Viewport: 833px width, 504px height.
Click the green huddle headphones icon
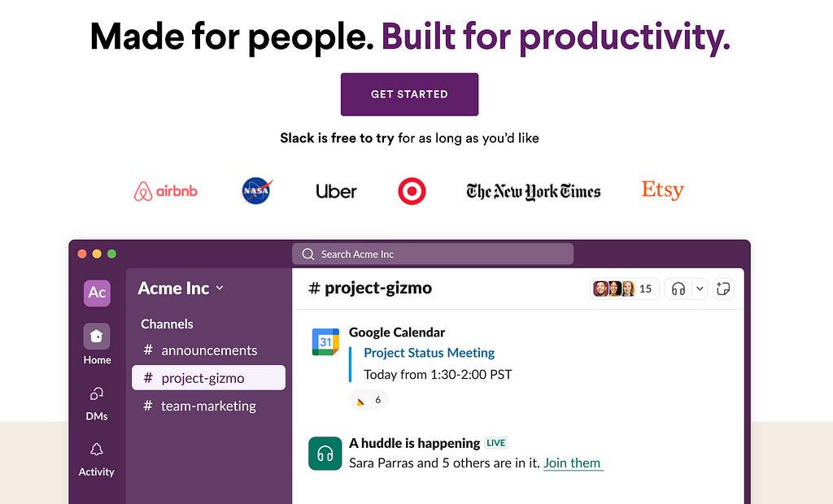(x=325, y=454)
